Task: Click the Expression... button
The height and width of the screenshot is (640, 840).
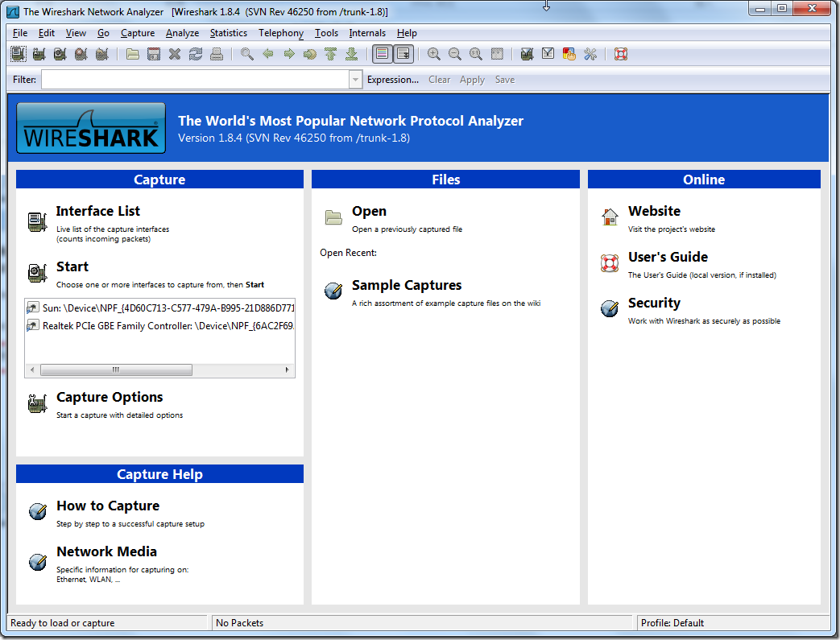Action: click(x=393, y=80)
